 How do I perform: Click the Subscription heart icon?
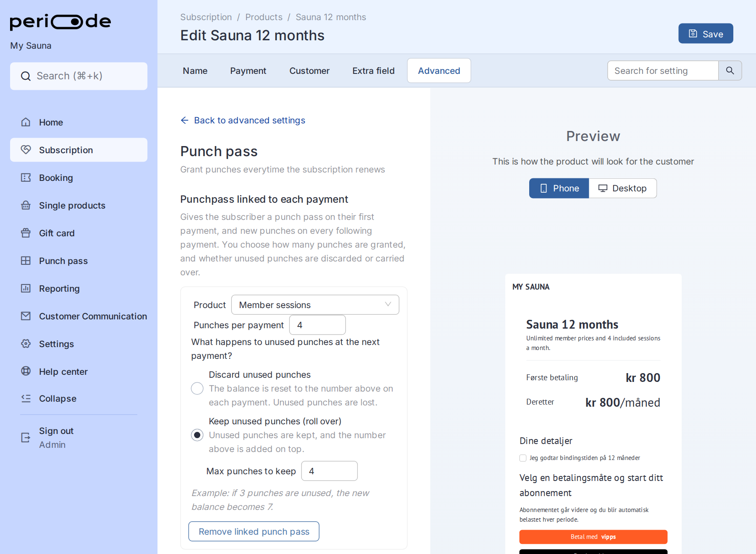pyautogui.click(x=26, y=150)
